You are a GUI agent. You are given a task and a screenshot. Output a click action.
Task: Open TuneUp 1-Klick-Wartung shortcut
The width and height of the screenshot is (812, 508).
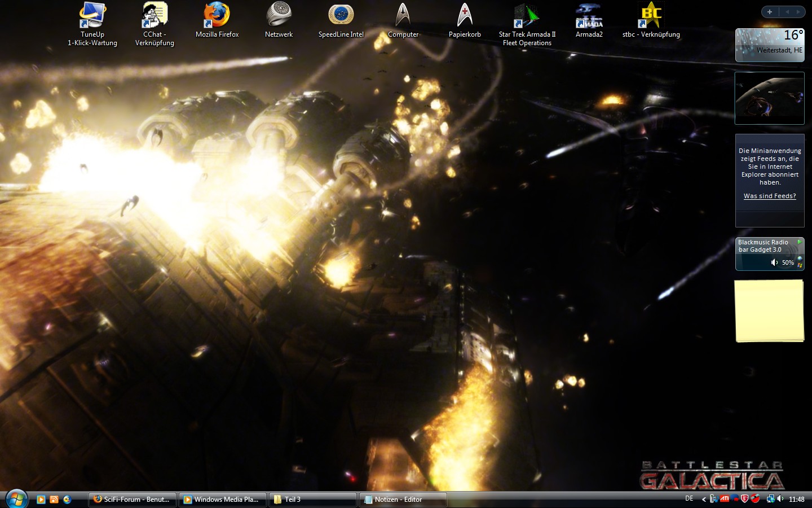92,16
